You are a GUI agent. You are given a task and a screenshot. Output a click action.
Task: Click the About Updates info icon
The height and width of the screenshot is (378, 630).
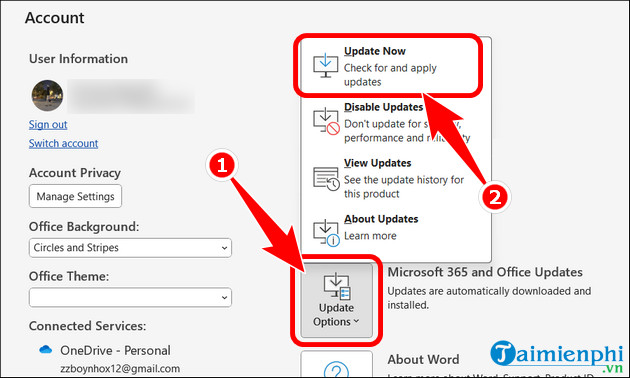point(326,233)
